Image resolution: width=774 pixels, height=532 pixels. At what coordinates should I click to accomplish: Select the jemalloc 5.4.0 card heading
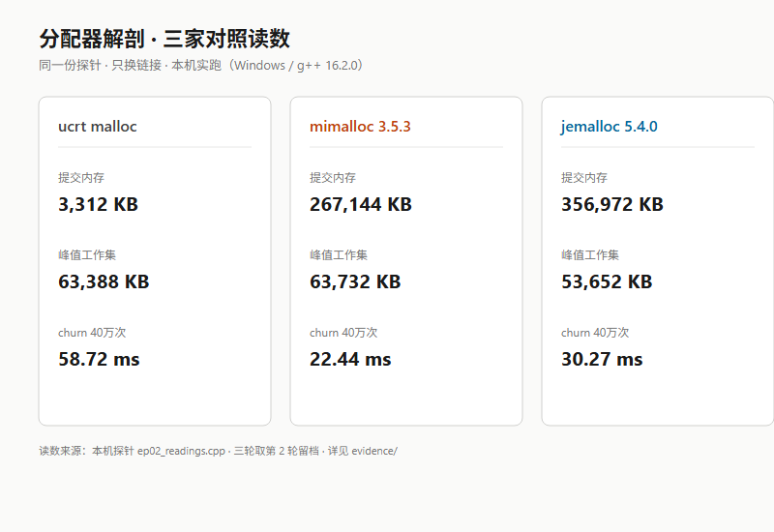(610, 127)
